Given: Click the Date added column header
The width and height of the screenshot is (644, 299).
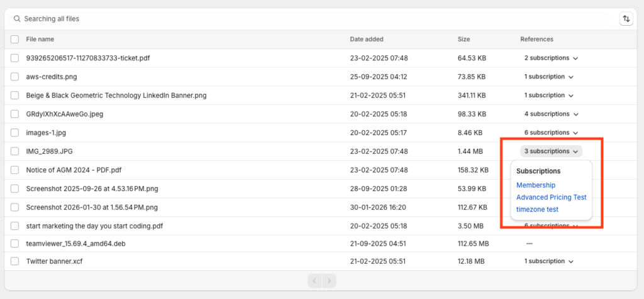Looking at the screenshot, I should point(366,39).
